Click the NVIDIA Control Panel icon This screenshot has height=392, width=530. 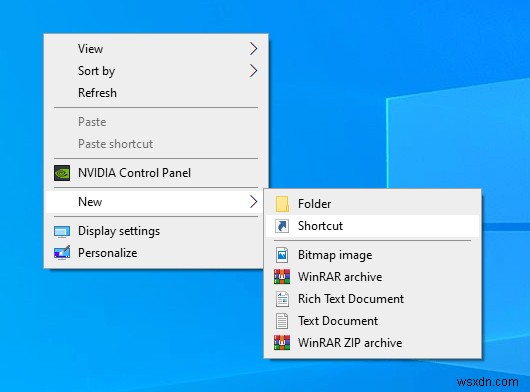(x=62, y=173)
